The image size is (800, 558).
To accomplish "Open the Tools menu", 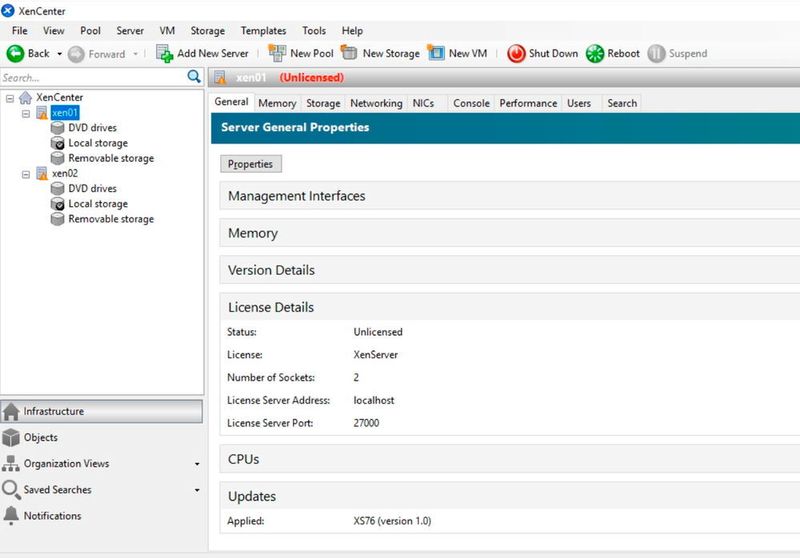I will [x=314, y=31].
